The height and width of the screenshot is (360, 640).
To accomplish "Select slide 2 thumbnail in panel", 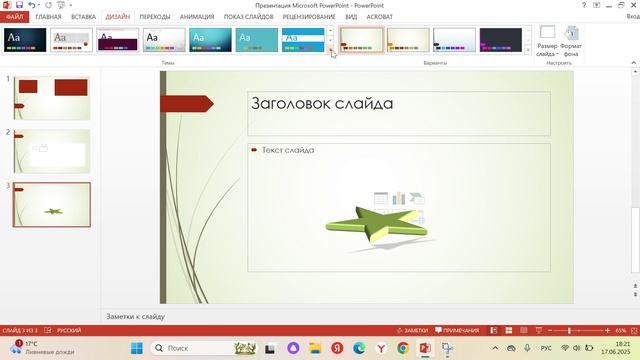I will point(52,151).
